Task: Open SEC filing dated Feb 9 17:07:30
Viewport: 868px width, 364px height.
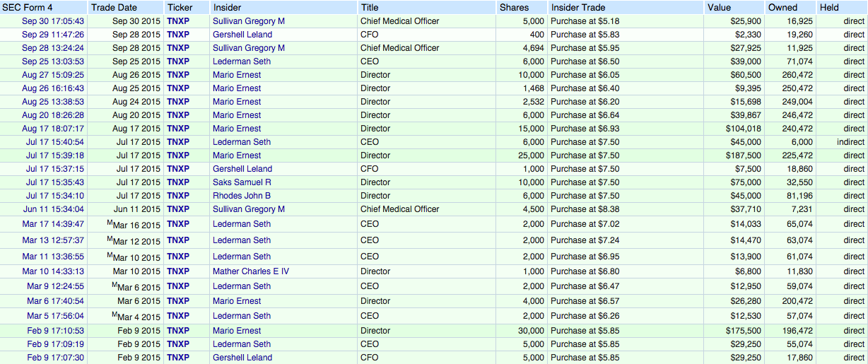Action: [x=56, y=358]
